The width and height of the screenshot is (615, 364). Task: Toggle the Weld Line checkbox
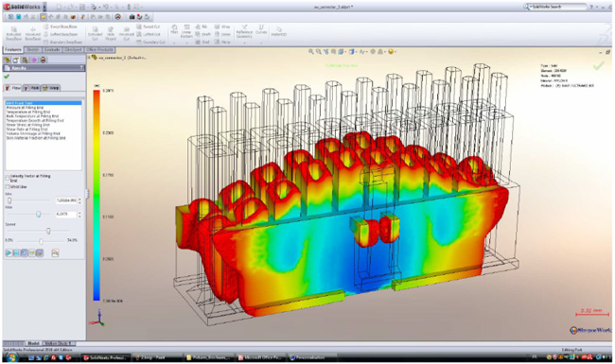point(8,187)
